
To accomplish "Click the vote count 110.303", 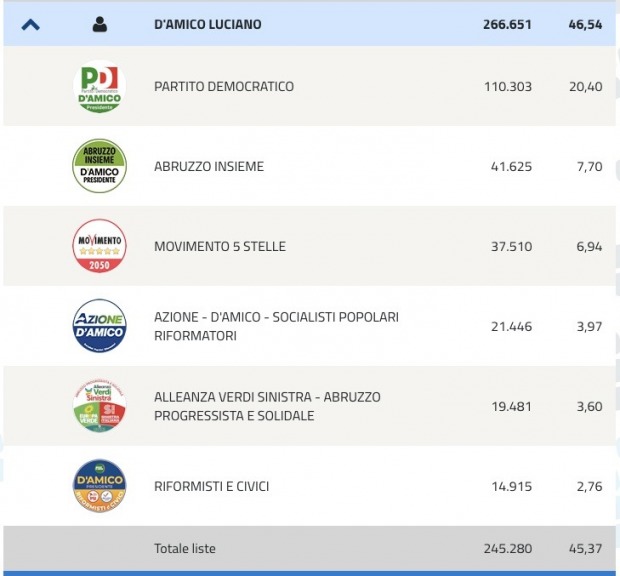I will [x=508, y=87].
